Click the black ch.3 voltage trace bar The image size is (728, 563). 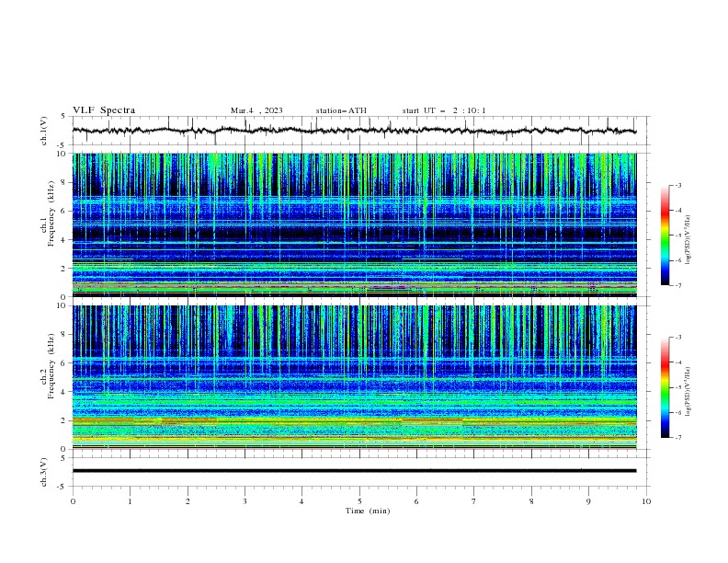354,471
